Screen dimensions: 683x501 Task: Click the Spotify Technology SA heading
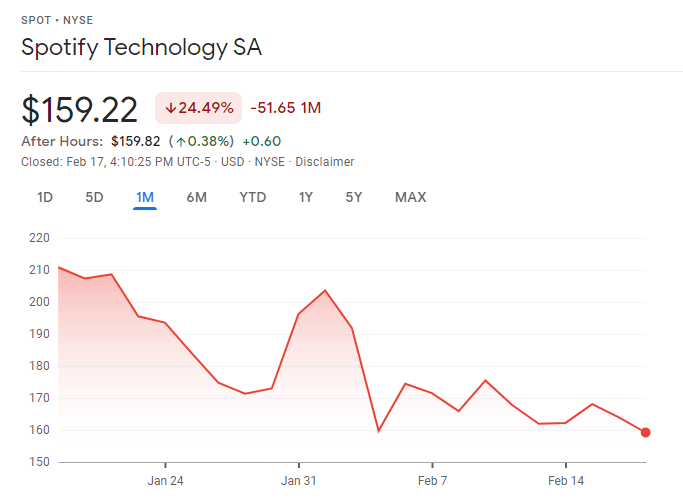[141, 48]
